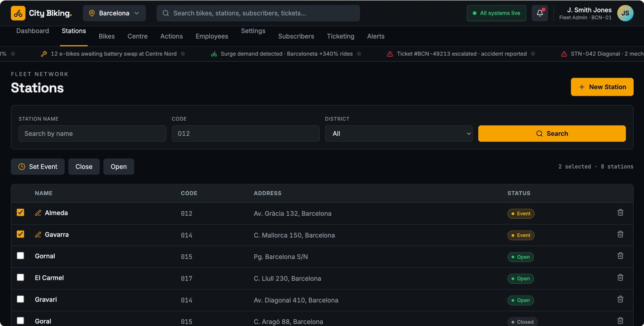The height and width of the screenshot is (326, 644).
Task: Open the Centre tab
Action: point(138,36)
